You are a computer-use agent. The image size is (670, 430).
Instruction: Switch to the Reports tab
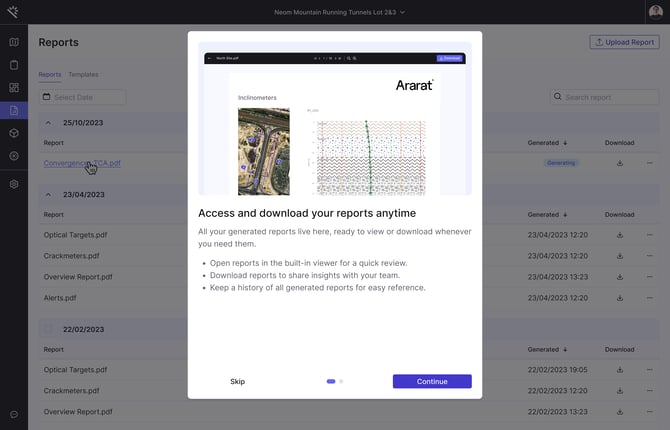[x=50, y=74]
